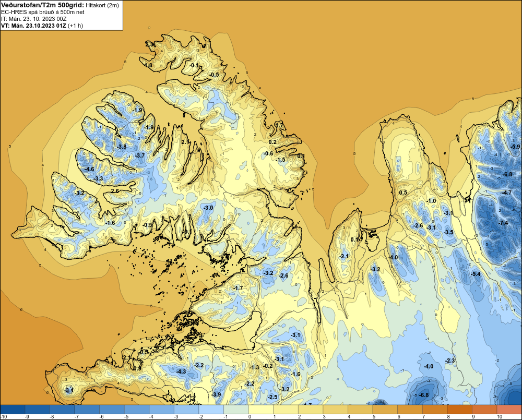The width and height of the screenshot is (522, 420).
Task: Click the "-10" label on the colour scale
Action: 4,417
